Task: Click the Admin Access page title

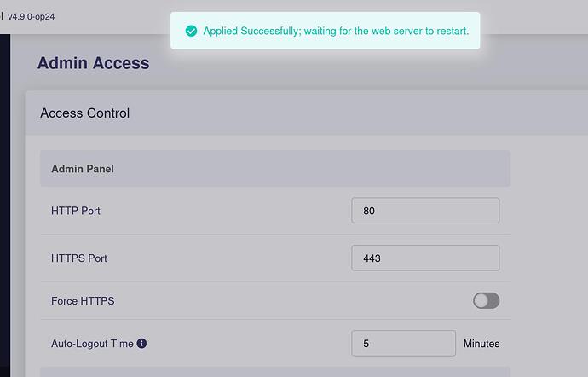Action: click(x=94, y=63)
